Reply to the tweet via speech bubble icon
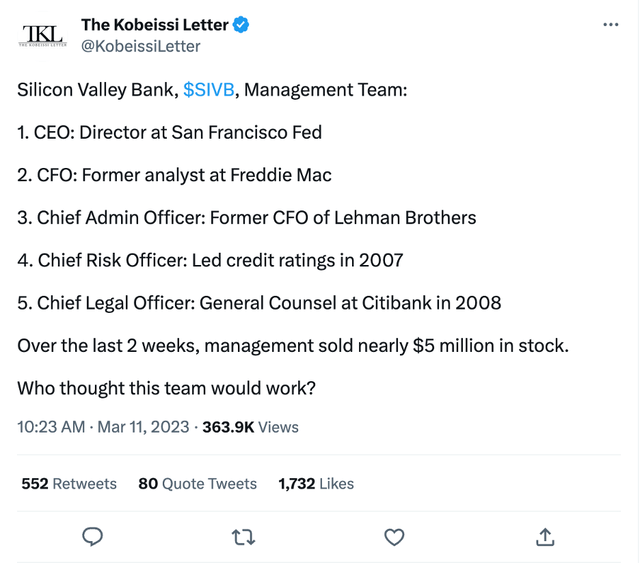Viewport: 640px width, 563px height. click(x=93, y=536)
